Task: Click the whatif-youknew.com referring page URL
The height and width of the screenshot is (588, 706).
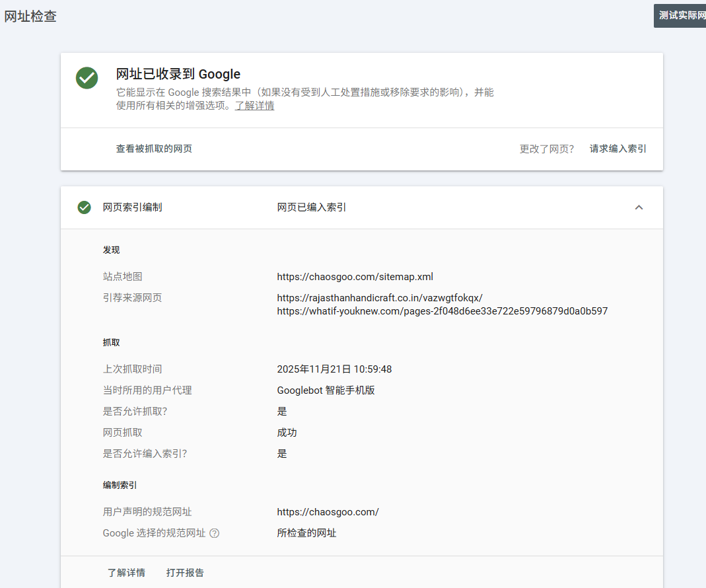Action: (442, 311)
